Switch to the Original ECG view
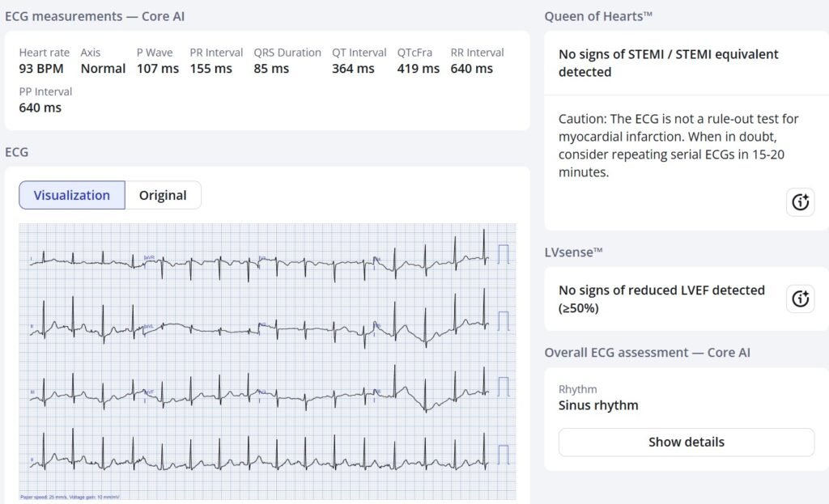This screenshot has height=504, width=829. coord(163,195)
